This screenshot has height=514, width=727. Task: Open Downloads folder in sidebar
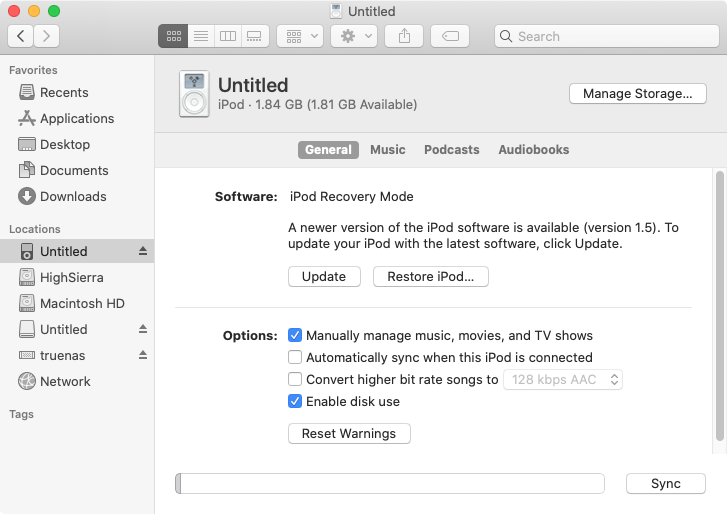pyautogui.click(x=77, y=197)
